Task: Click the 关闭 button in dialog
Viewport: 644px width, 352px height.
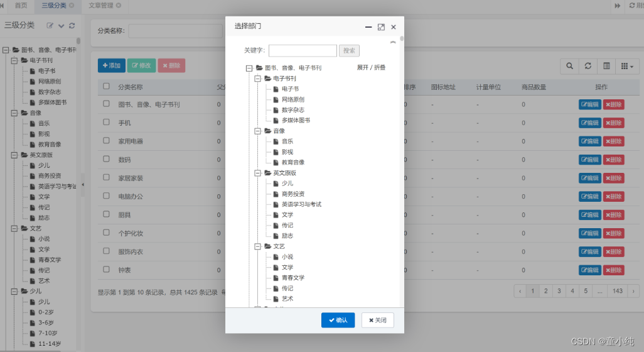Action: (377, 321)
